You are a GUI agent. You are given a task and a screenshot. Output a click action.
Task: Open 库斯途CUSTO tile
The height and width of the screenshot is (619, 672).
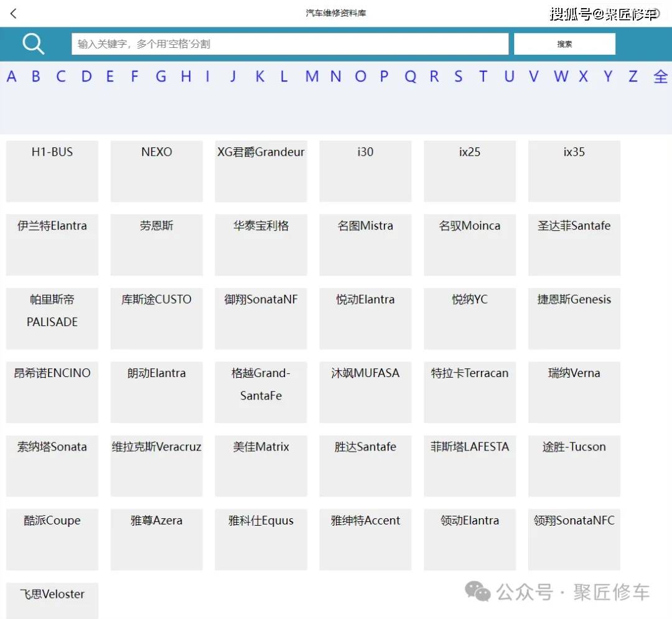(x=156, y=319)
